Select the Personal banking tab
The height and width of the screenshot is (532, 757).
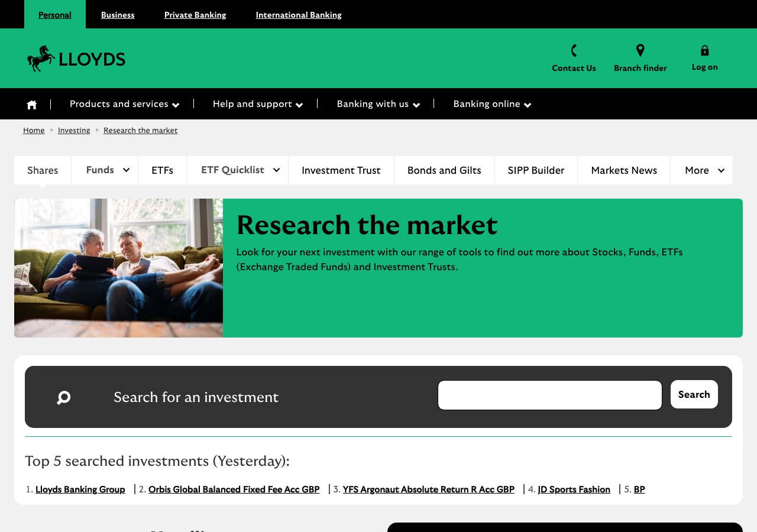55,15
